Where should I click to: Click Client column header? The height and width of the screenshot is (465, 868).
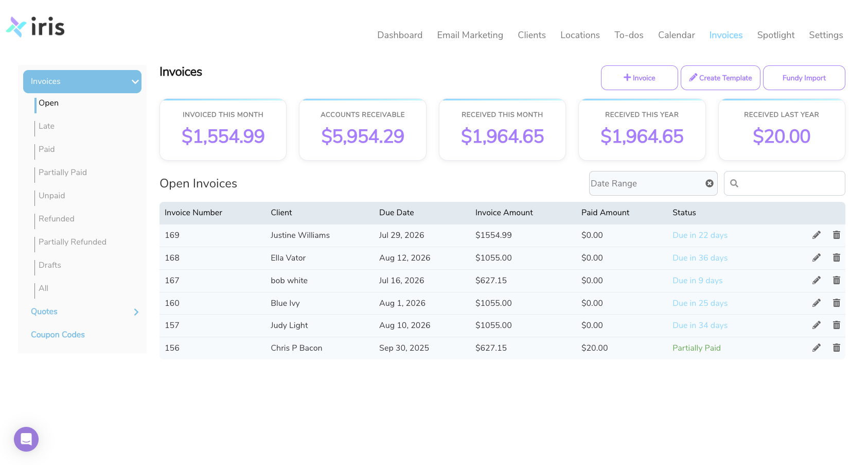[x=281, y=213]
